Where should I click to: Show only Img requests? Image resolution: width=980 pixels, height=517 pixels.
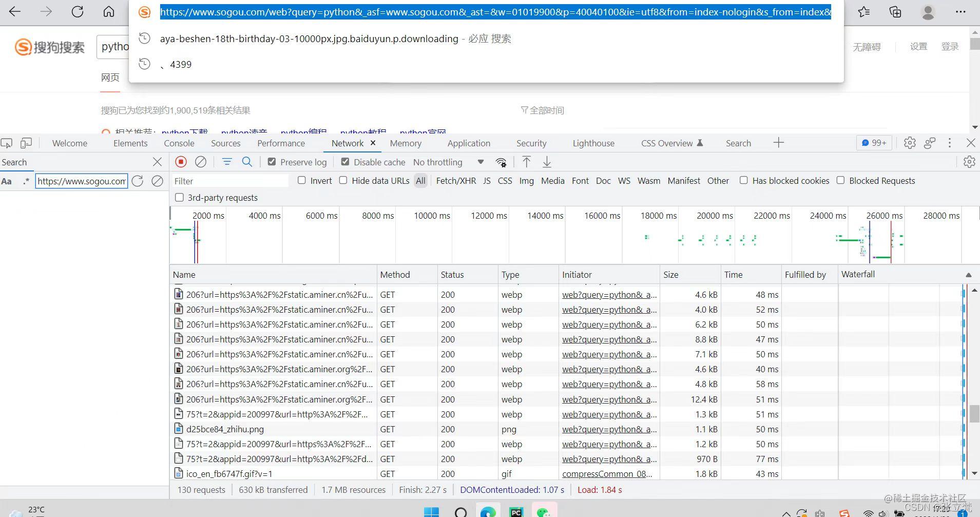click(x=526, y=181)
